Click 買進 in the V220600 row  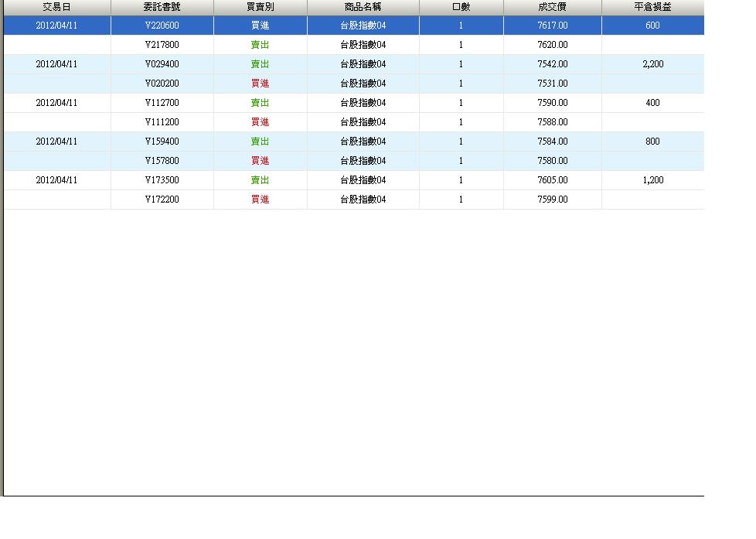coord(261,26)
